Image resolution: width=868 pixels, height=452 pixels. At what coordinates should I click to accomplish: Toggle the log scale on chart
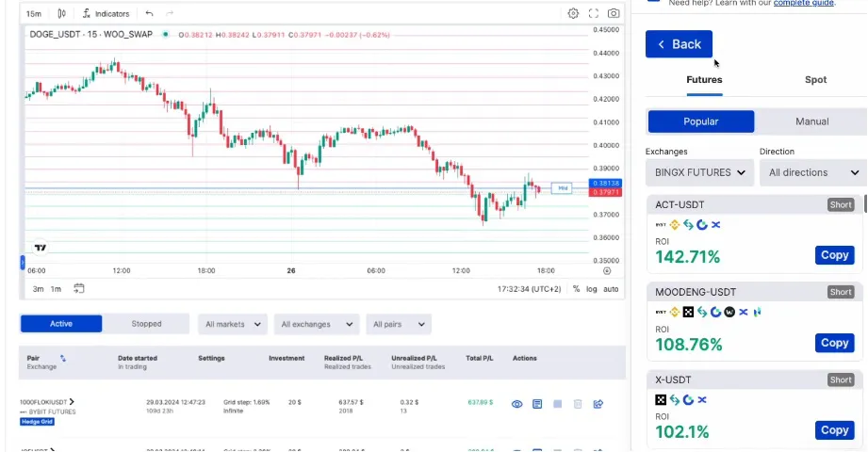tap(591, 289)
